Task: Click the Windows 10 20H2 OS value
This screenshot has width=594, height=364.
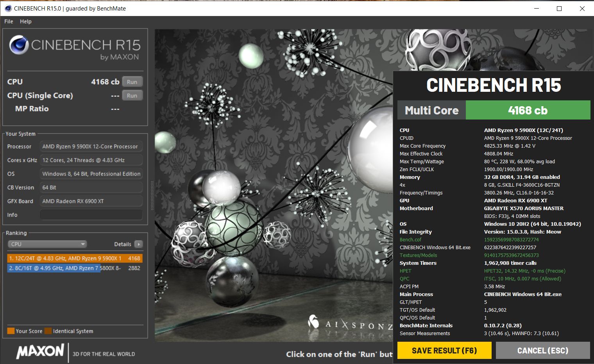Action: click(x=532, y=224)
